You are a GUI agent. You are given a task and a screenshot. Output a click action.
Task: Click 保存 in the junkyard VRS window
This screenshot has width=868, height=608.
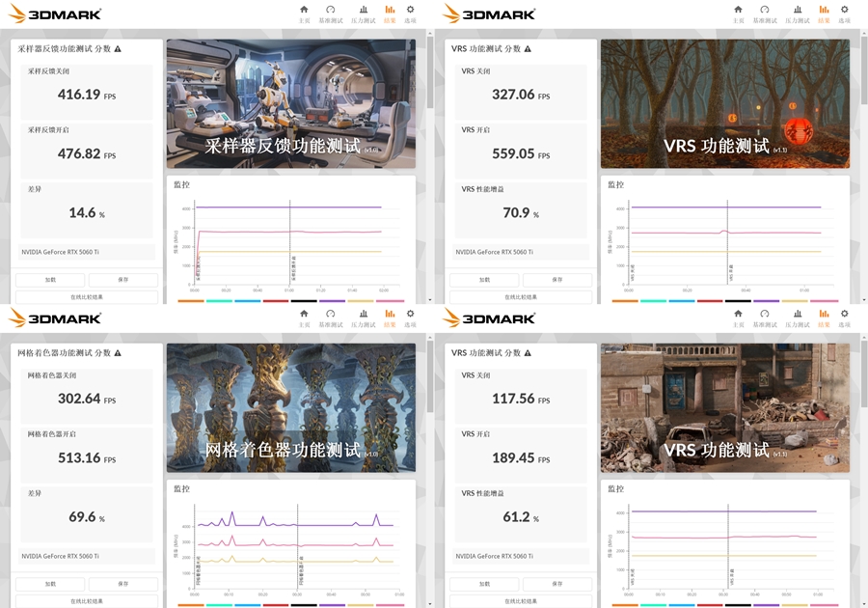(556, 584)
